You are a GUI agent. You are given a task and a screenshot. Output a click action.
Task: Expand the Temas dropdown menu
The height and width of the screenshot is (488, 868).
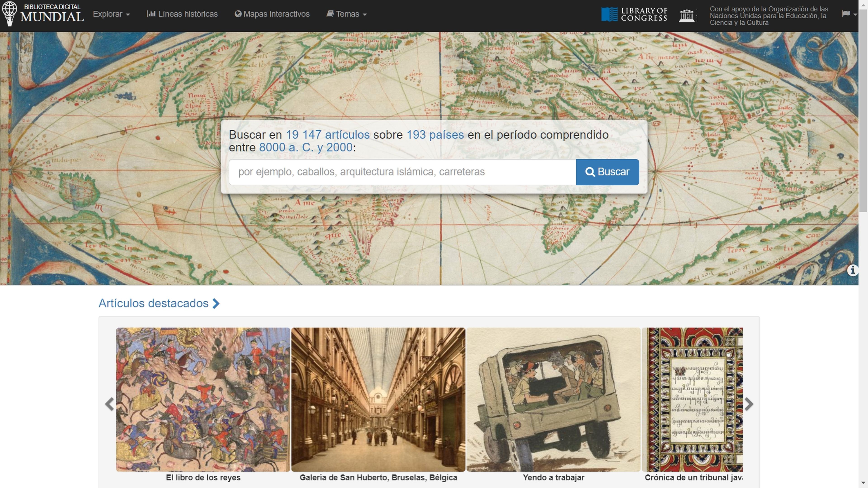(346, 14)
